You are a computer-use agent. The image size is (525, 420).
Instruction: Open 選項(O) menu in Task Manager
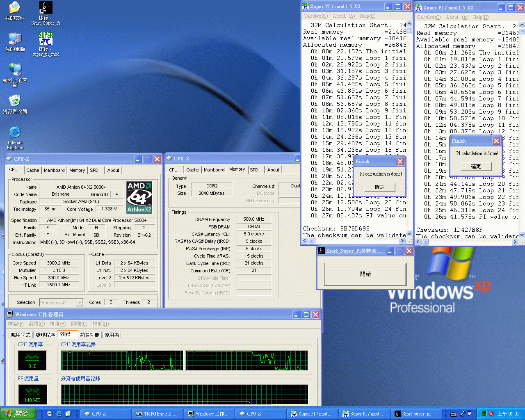(37, 324)
